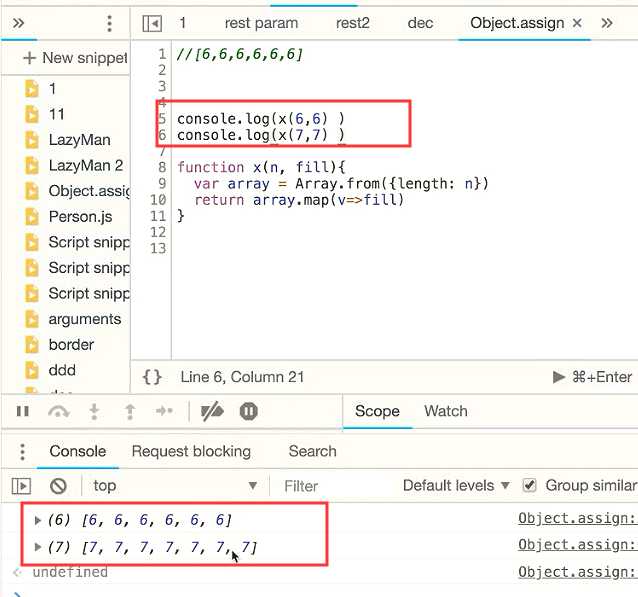Viewport: 638px width, 597px height.
Task: Click code line 8 function declaration
Action: [261, 167]
